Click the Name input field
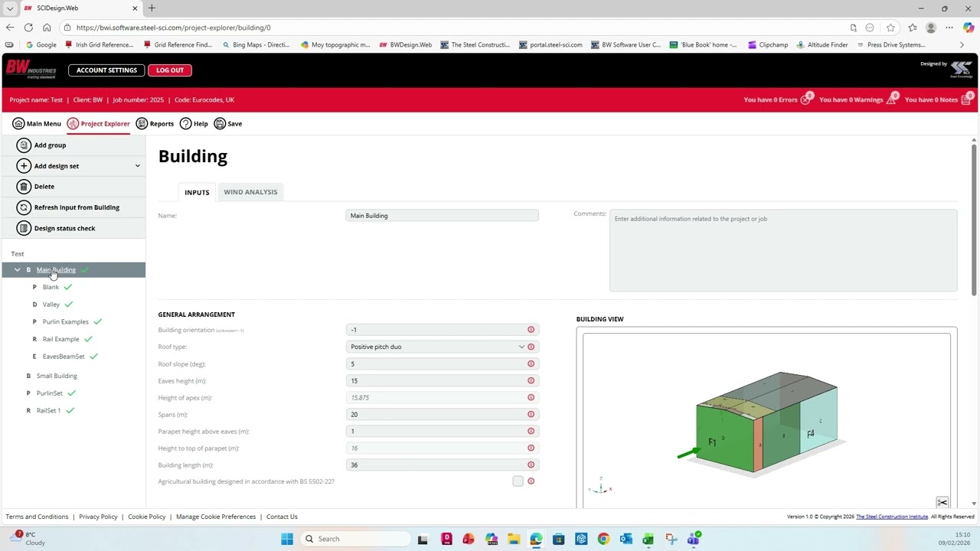 click(x=442, y=216)
